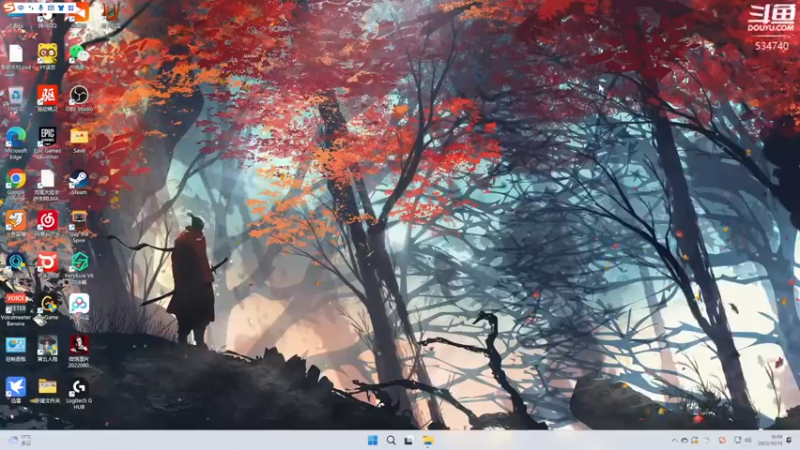Screen dimensions: 800x450
Task: Launch Google Chrome
Action: click(16, 179)
